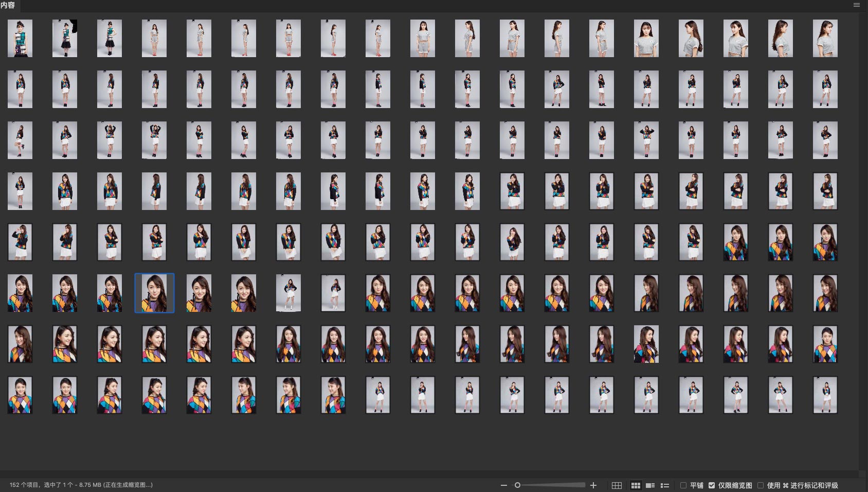This screenshot has width=868, height=492.
Task: Click the plus icon to enlarge thumbnails
Action: coord(593,485)
